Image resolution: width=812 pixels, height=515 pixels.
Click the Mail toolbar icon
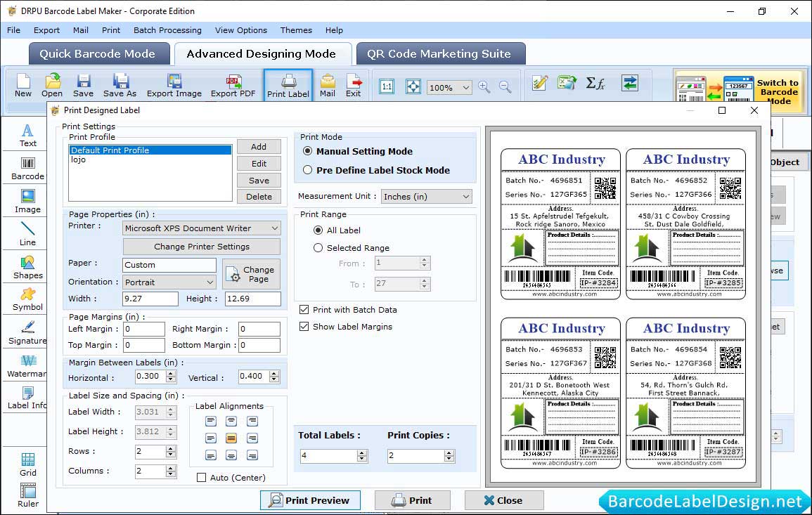(328, 86)
